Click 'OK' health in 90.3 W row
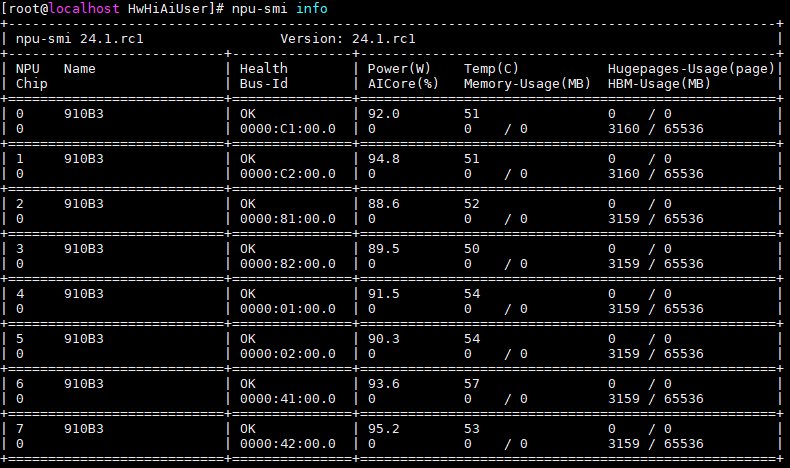790x468 pixels. point(247,339)
